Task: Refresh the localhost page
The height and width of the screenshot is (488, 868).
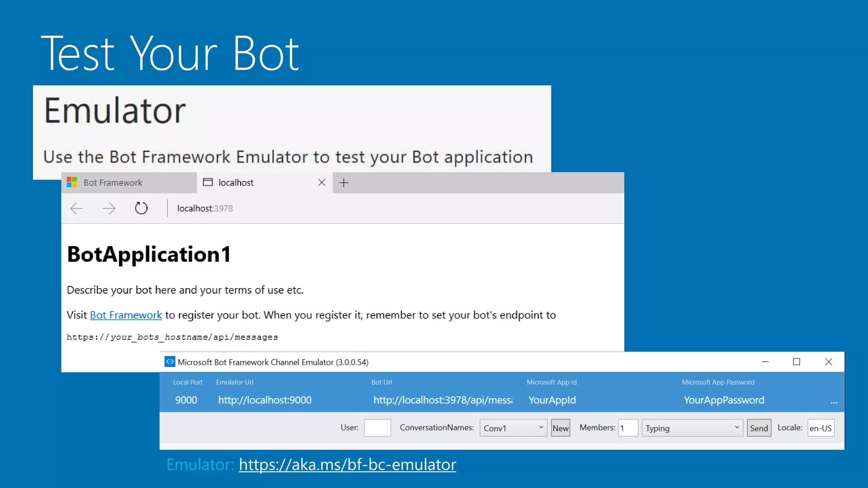Action: (x=141, y=208)
